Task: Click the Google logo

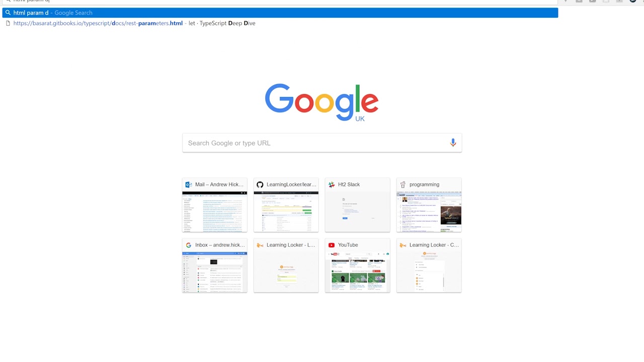Action: (321, 102)
